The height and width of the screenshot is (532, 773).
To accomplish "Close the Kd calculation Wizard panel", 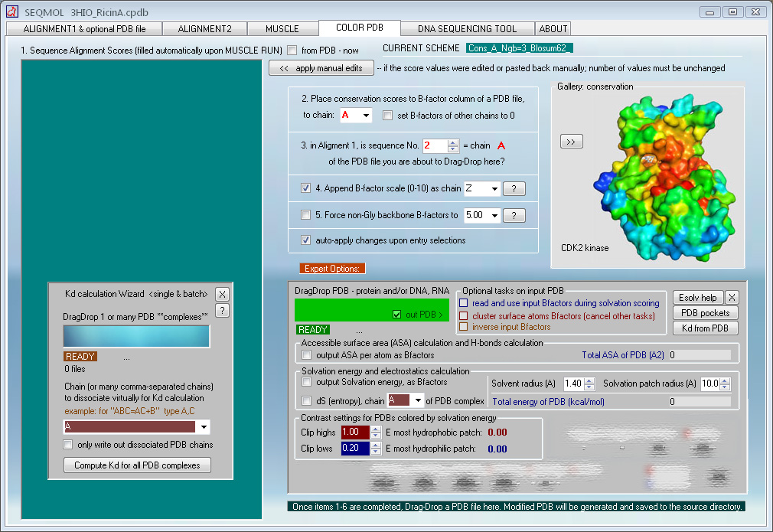I will 222,294.
